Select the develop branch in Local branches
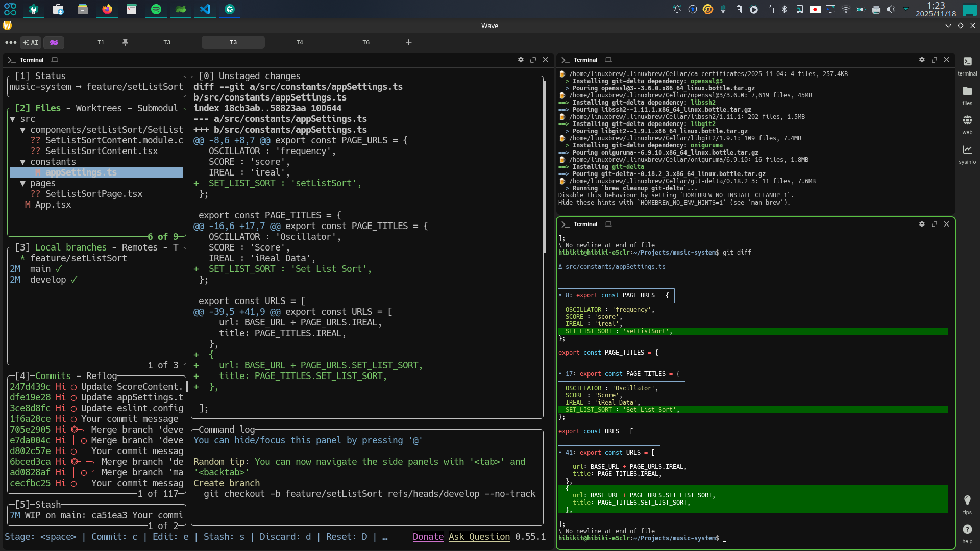 48,280
